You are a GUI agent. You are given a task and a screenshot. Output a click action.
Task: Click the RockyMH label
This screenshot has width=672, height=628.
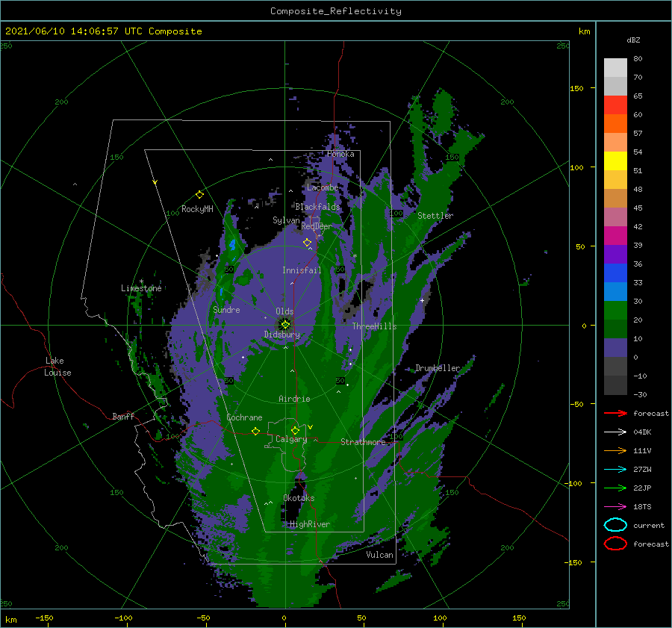click(x=197, y=209)
